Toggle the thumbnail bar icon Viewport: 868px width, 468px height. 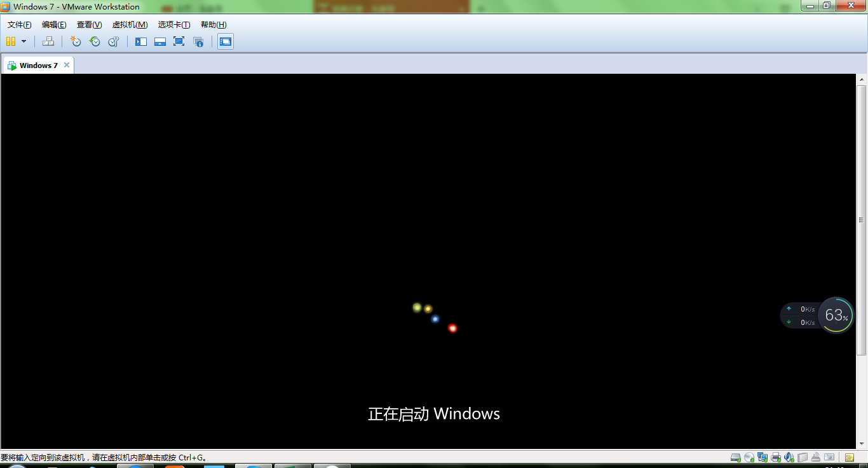(x=160, y=41)
